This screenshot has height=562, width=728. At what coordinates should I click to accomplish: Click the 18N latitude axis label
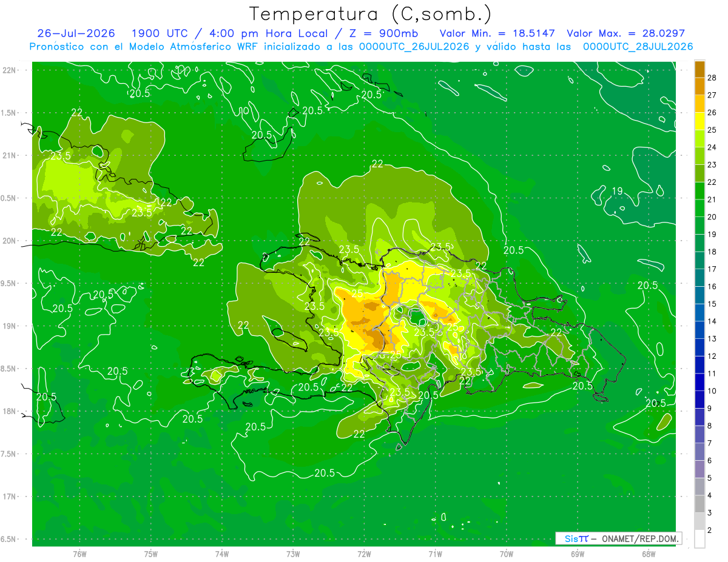click(x=8, y=411)
